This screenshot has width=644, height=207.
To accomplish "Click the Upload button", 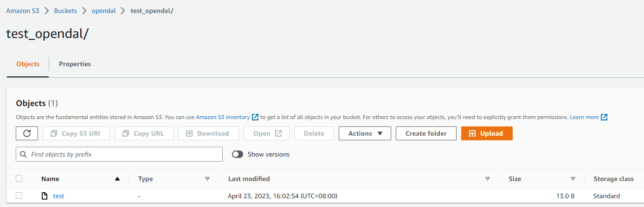I will coord(487,133).
